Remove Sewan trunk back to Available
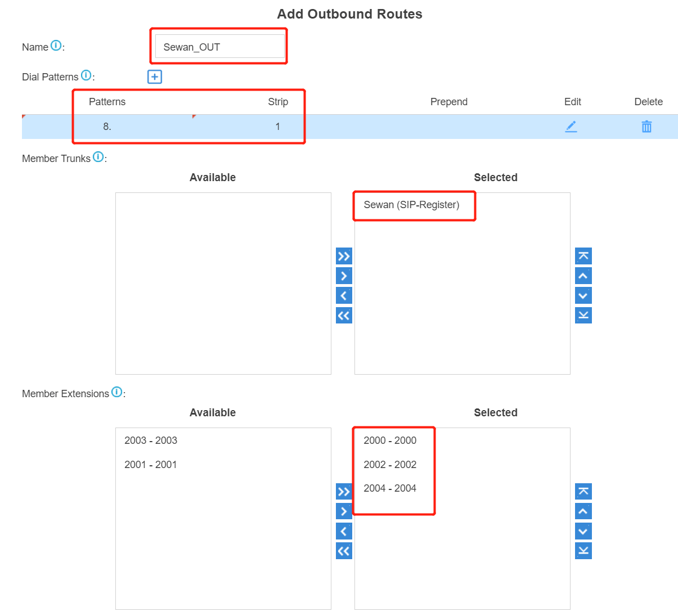The height and width of the screenshot is (616, 678). (x=344, y=295)
